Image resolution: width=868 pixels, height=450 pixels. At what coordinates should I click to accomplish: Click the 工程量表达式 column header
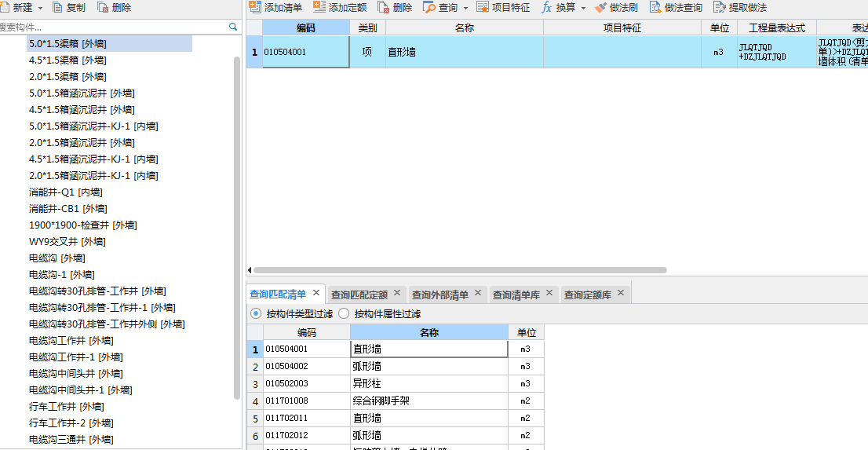point(777,27)
